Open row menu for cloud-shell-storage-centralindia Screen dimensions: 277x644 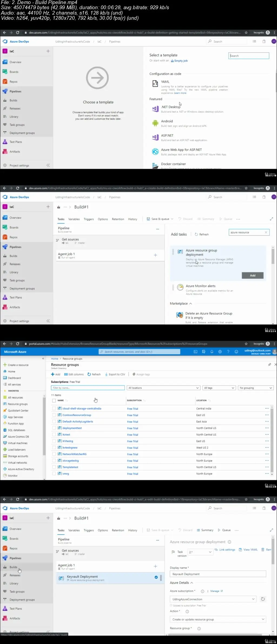267,408
